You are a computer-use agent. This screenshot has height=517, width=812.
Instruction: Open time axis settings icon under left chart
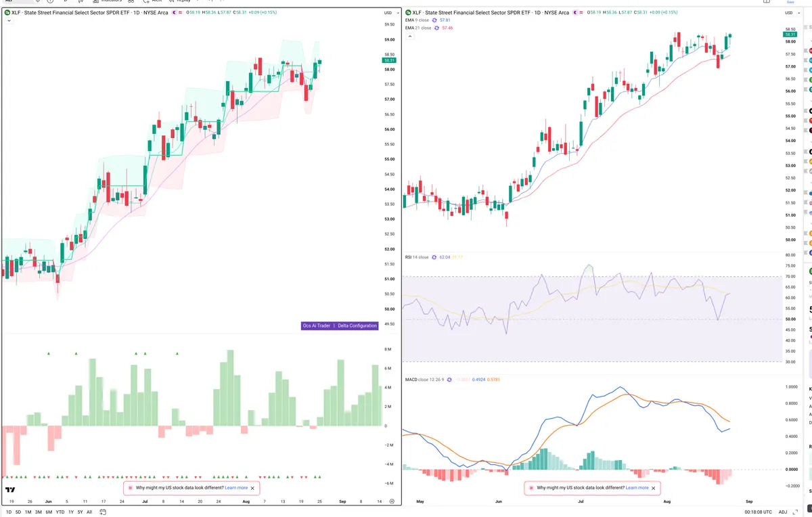392,501
